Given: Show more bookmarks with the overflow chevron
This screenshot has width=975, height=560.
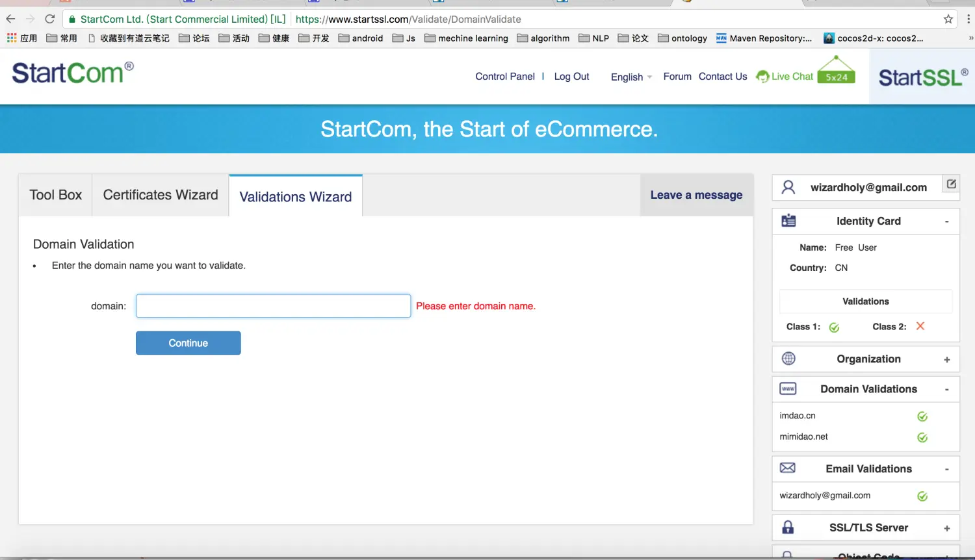Looking at the screenshot, I should coord(970,38).
